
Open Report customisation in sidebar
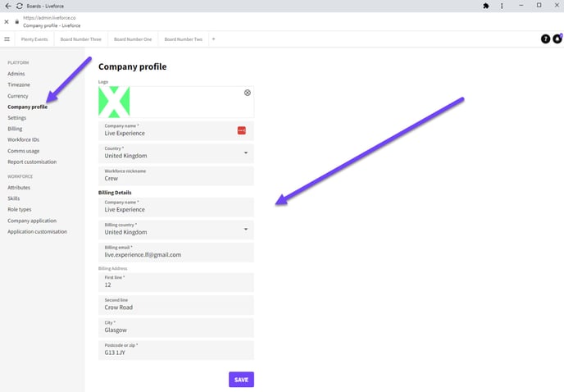click(32, 162)
